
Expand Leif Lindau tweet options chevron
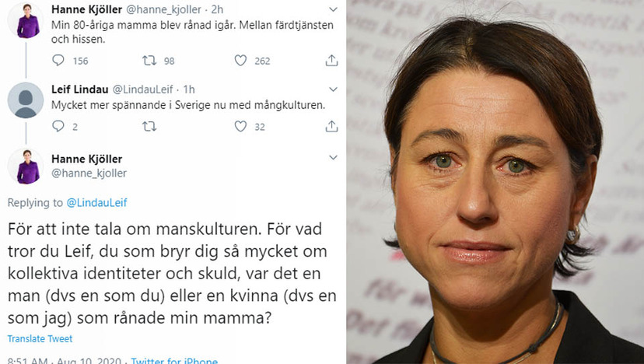(333, 89)
